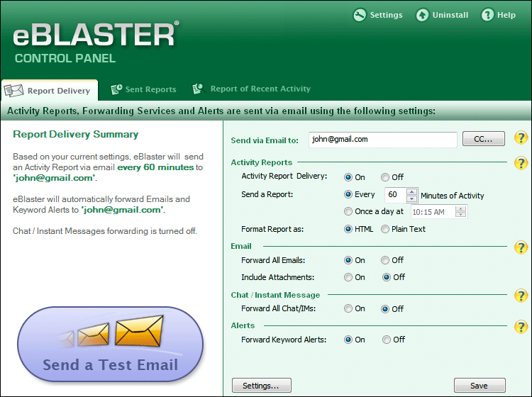532x397 pixels.
Task: Click help icon for Activity Reports section
Action: point(521,163)
